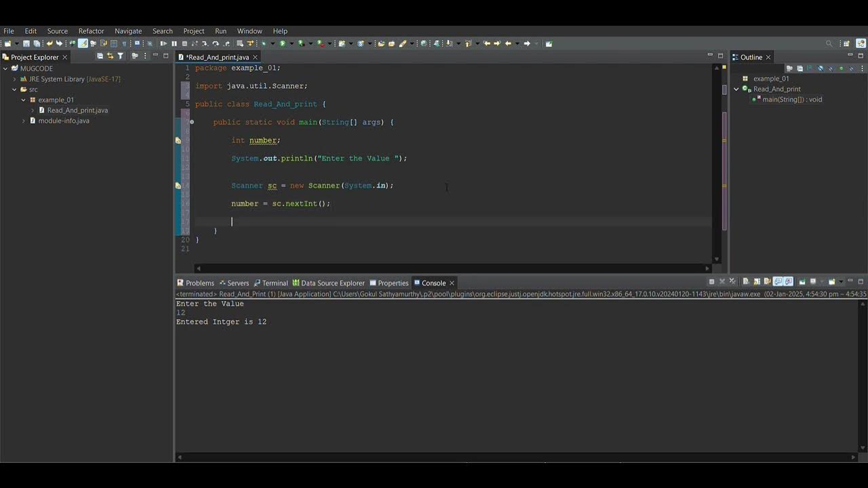Collapse the MUGCODE project node
Image resolution: width=868 pixels, height=488 pixels.
point(5,68)
